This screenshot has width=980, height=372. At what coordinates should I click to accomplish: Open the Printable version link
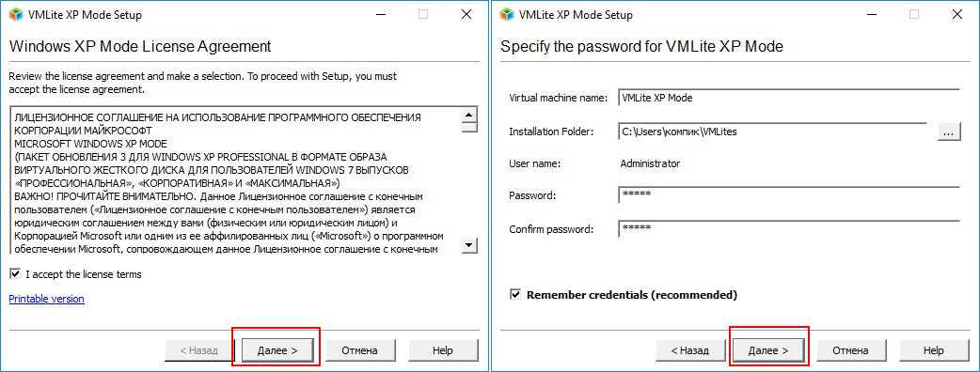[46, 299]
